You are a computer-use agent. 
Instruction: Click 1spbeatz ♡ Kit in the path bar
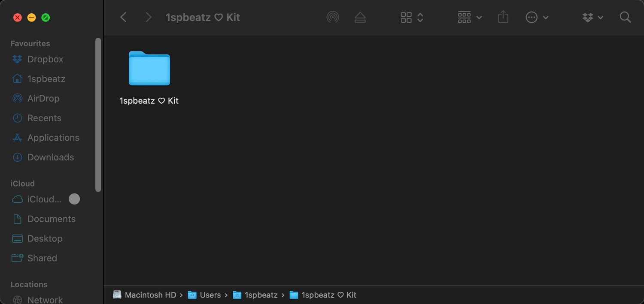(x=323, y=295)
